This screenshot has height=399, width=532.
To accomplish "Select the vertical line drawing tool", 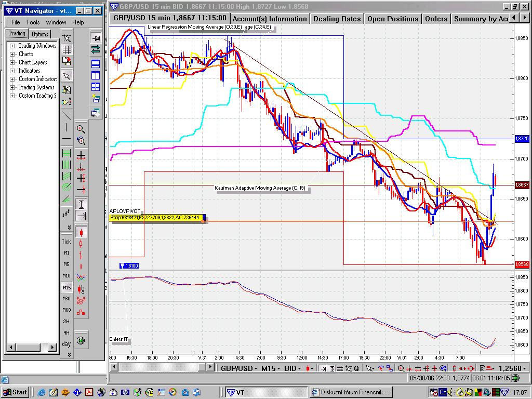I will 66,128.
